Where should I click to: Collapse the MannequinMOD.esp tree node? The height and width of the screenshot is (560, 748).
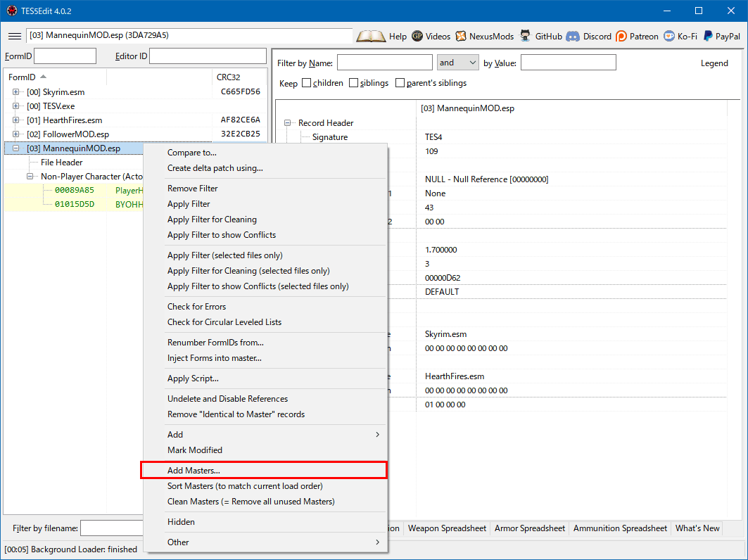pyautogui.click(x=15, y=148)
